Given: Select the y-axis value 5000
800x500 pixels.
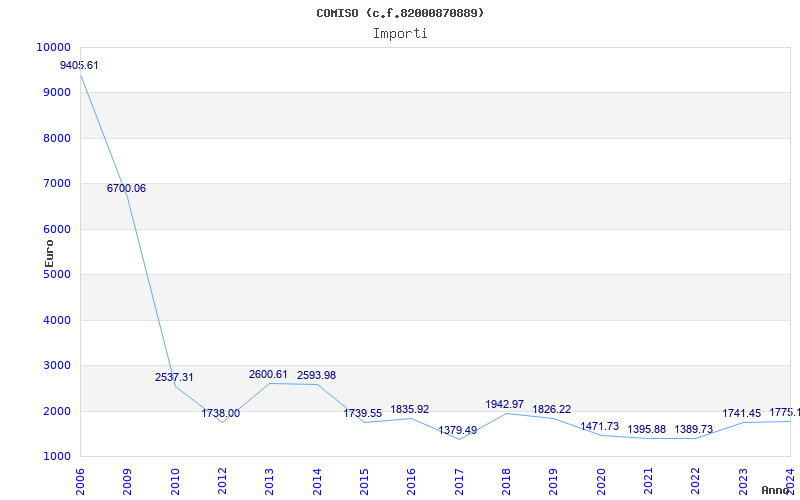Looking at the screenshot, I should [57, 274].
